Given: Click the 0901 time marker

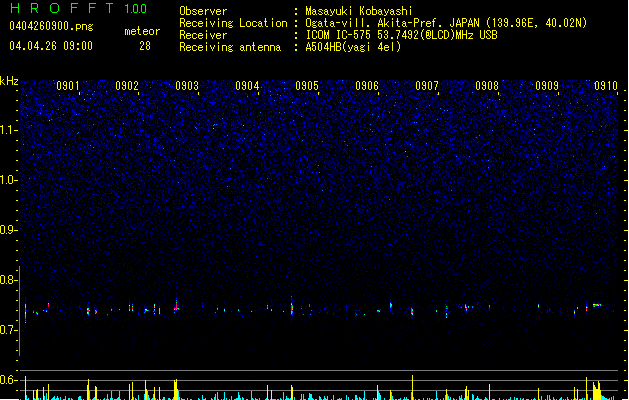Looking at the screenshot, I should tap(67, 86).
